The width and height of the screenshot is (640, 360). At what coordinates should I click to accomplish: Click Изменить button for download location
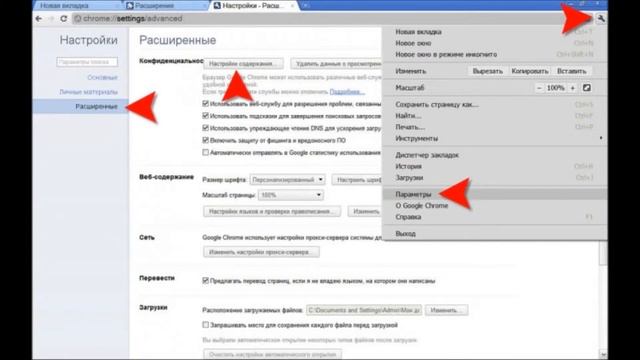click(447, 310)
